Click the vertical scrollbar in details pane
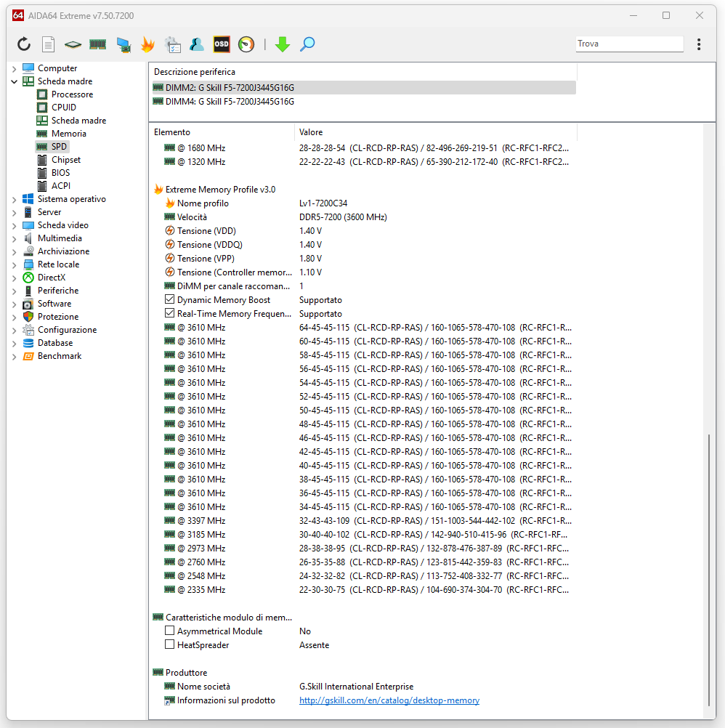725x728 pixels. [x=709, y=570]
